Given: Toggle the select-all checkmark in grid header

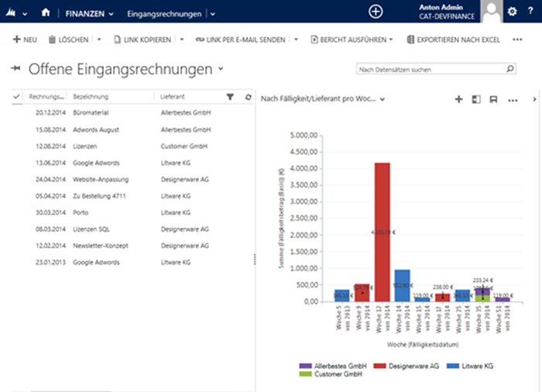Looking at the screenshot, I should click(17, 97).
